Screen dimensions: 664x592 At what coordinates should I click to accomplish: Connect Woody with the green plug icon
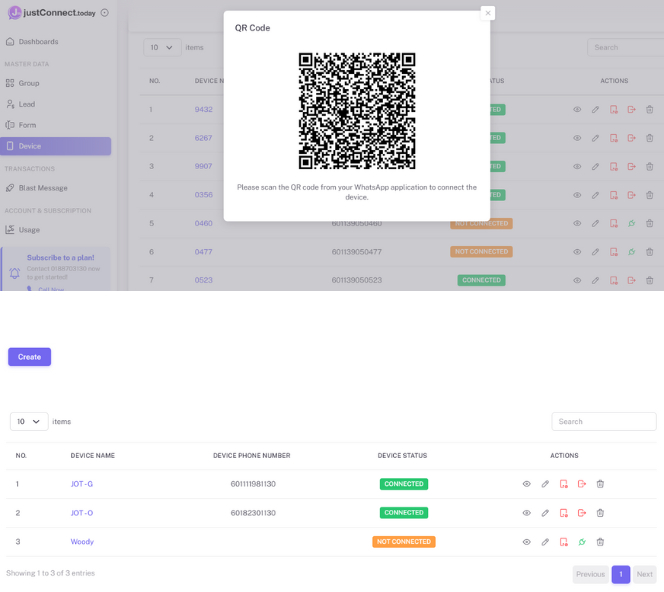point(582,542)
